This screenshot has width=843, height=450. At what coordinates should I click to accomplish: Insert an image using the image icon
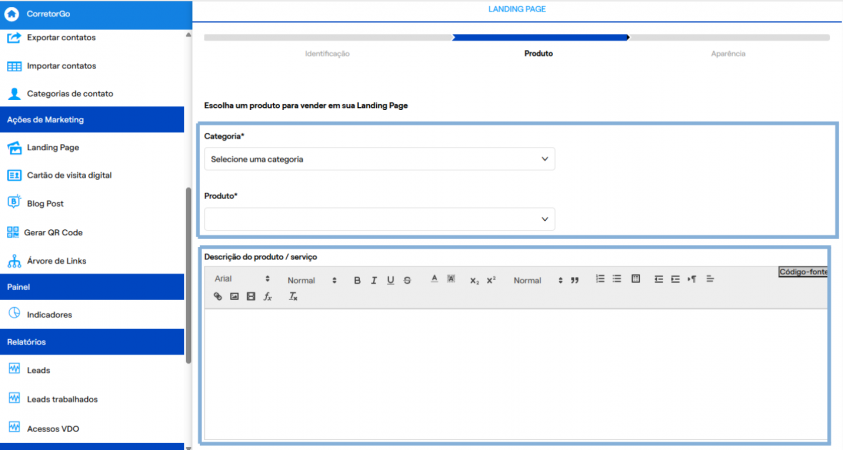(x=234, y=296)
